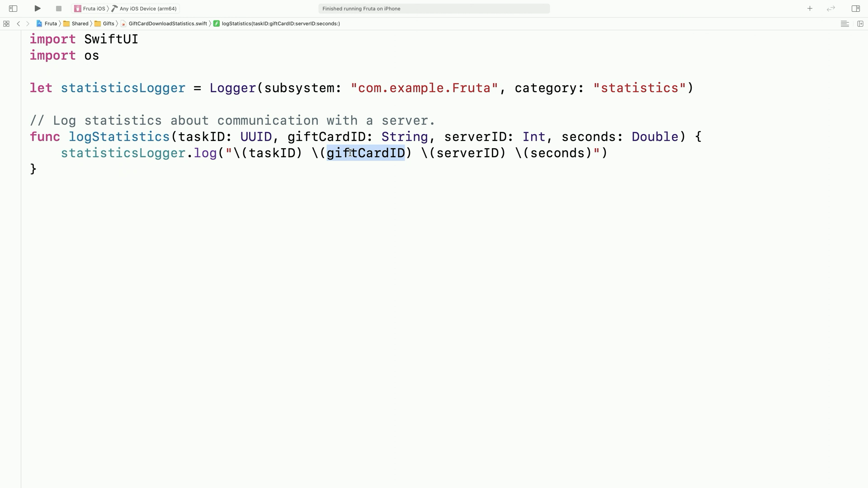Adjust editor options lines icon

844,23
